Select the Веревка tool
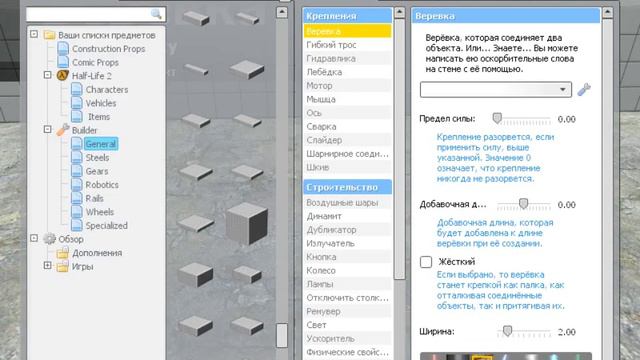 pos(347,31)
